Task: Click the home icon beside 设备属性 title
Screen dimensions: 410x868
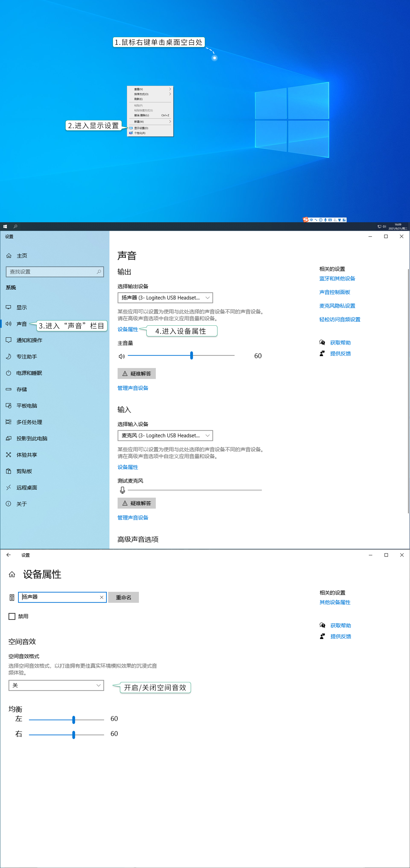Action: coord(12,575)
